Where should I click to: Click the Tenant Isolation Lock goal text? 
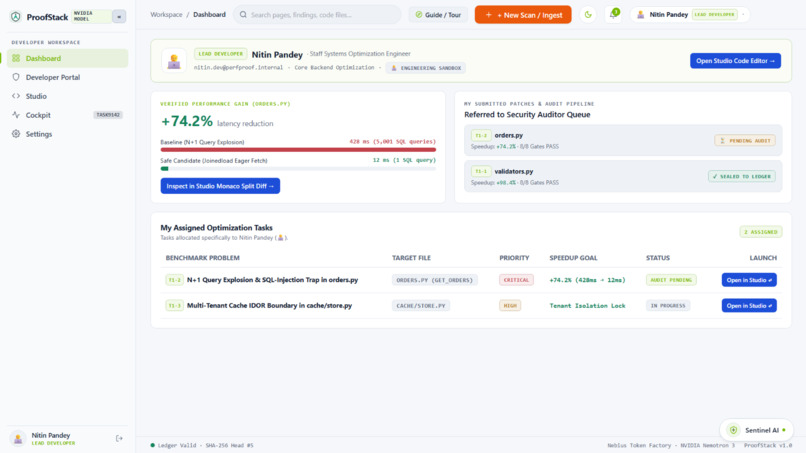587,305
